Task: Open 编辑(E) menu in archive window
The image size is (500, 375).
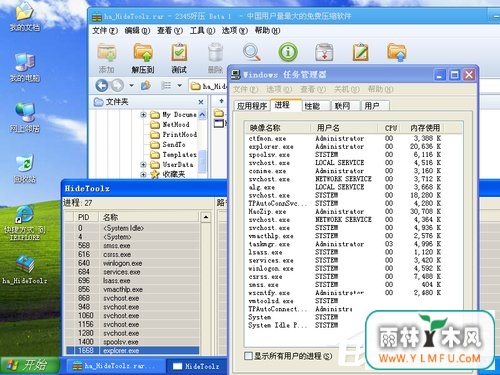Action: tap(137, 31)
